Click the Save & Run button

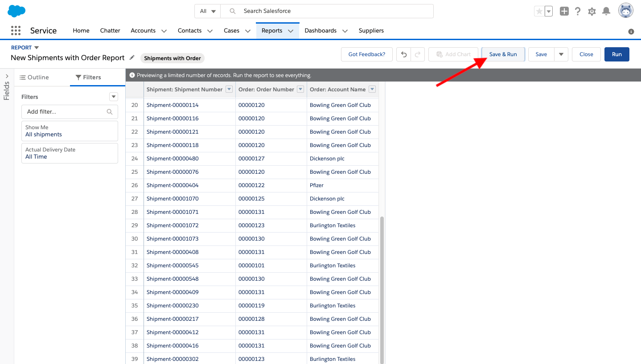coord(503,54)
